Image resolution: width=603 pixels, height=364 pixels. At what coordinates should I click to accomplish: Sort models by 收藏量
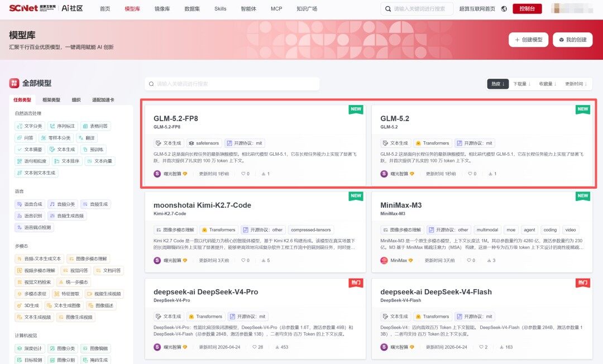click(x=548, y=84)
